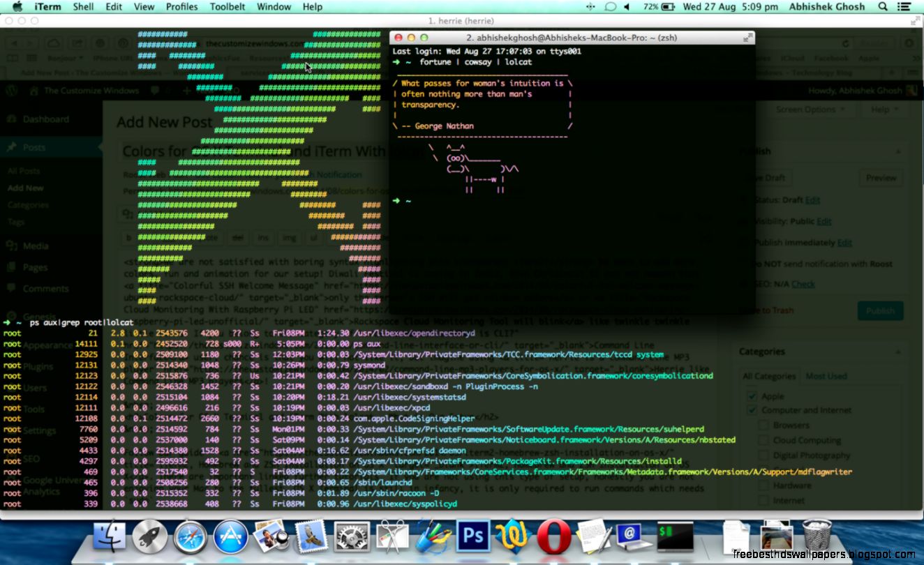Collapse the Publish panel
The image size is (924, 565).
click(897, 151)
